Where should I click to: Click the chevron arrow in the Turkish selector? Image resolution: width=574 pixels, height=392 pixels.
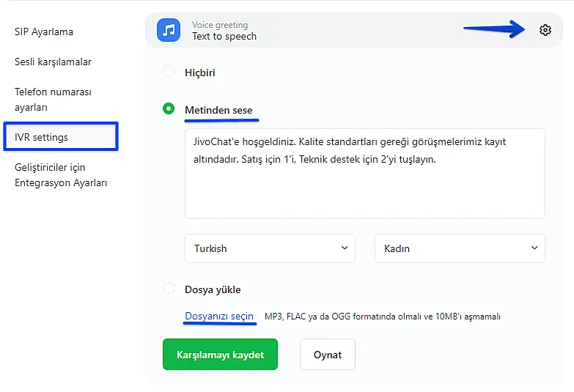point(345,248)
